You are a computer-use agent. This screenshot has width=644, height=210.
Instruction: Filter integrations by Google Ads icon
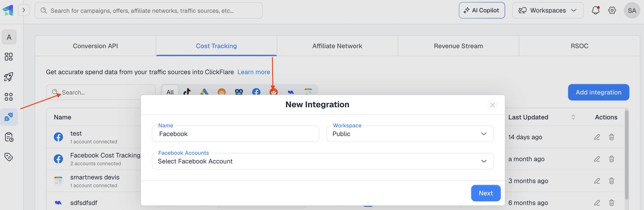(x=204, y=92)
